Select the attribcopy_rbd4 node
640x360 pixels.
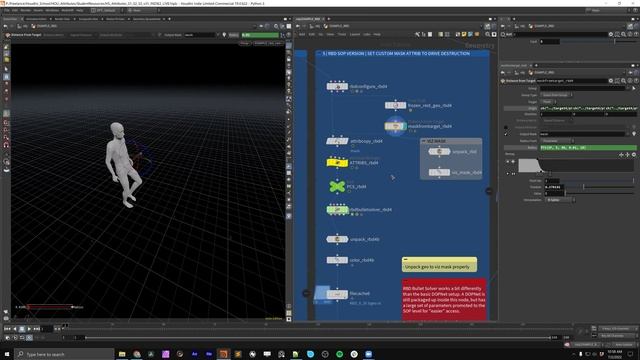tap(337, 141)
